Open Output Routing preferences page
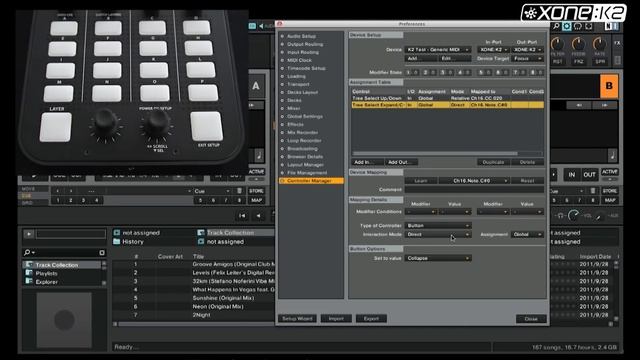This screenshot has height=360, width=640. [x=305, y=44]
